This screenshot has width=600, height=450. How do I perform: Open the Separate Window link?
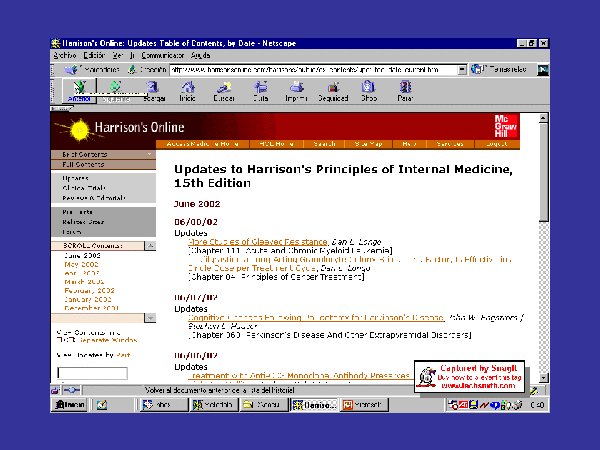(x=108, y=340)
